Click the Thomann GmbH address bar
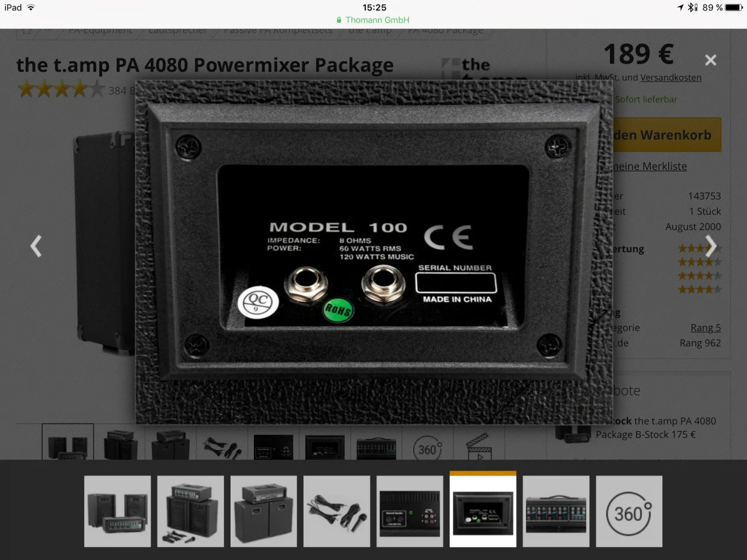Image resolution: width=747 pixels, height=560 pixels. 373,20
